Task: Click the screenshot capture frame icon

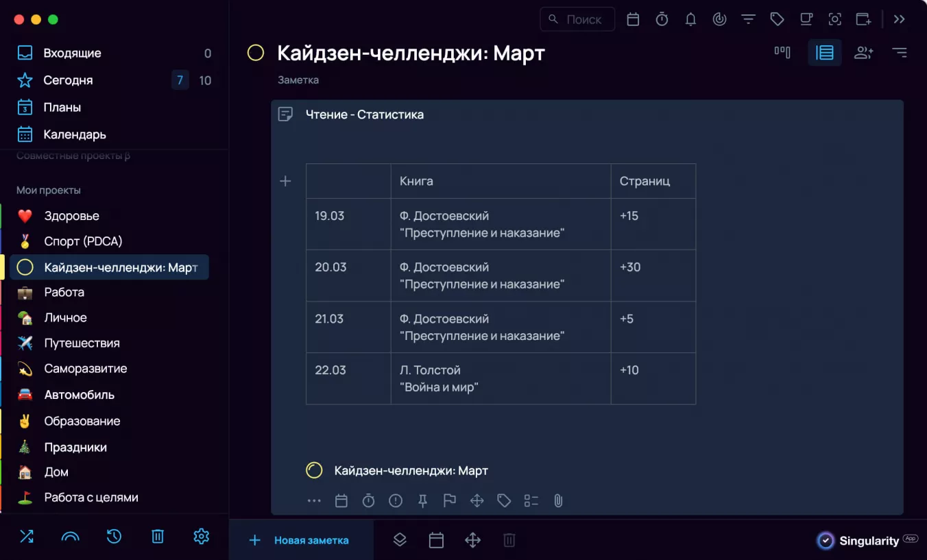Action: (x=835, y=19)
